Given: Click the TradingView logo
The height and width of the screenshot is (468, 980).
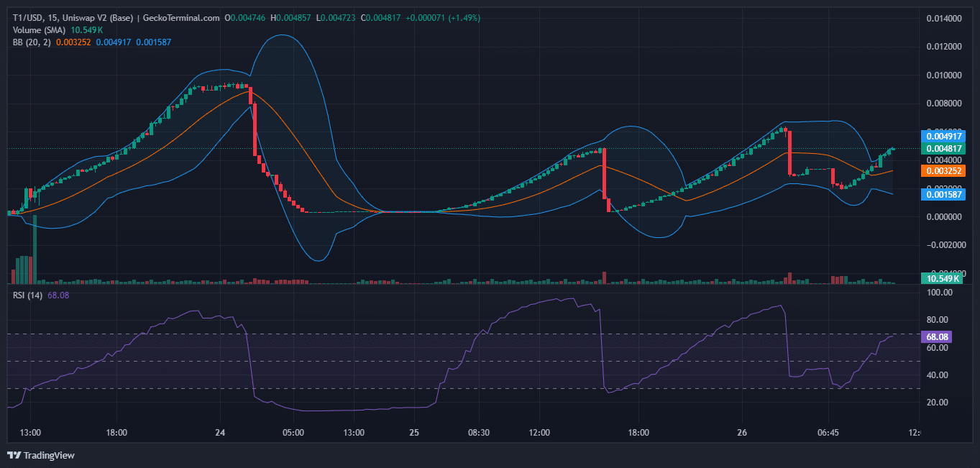Looking at the screenshot, I should click(x=41, y=455).
